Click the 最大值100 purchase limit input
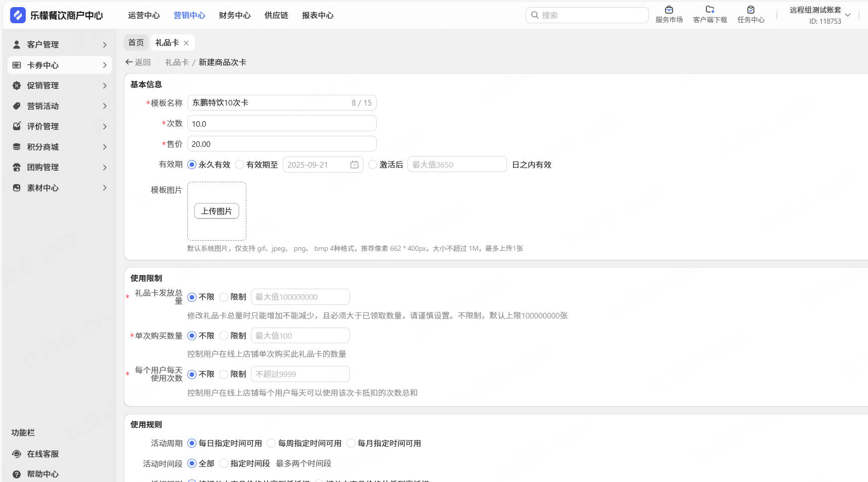 click(x=300, y=336)
